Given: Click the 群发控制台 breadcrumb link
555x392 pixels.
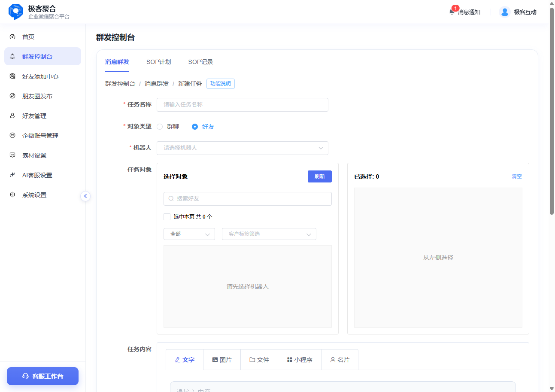Looking at the screenshot, I should click(x=120, y=84).
